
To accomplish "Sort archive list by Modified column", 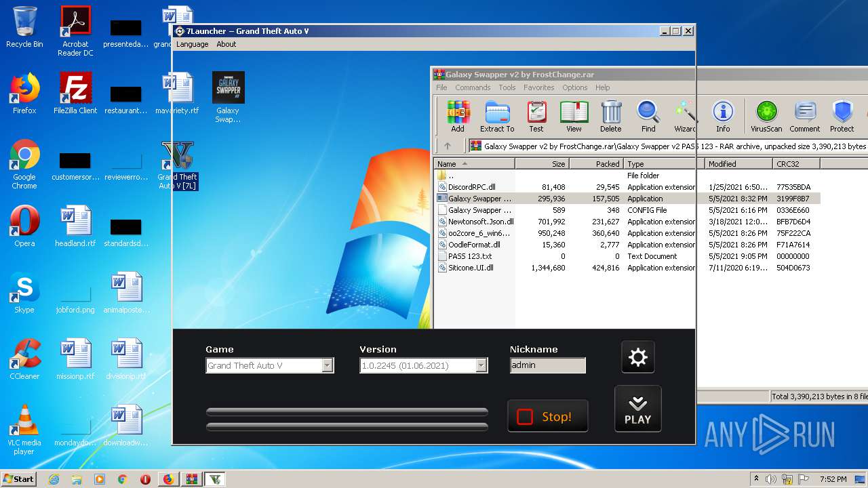I will [738, 163].
